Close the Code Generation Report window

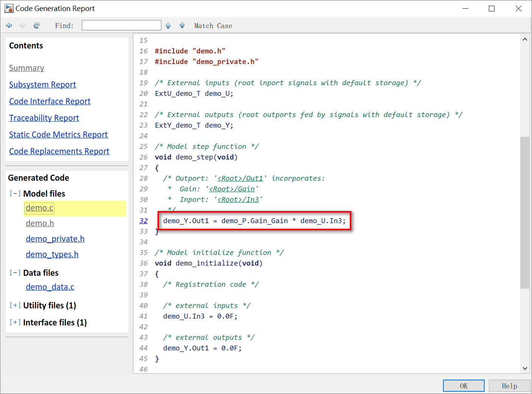518,8
